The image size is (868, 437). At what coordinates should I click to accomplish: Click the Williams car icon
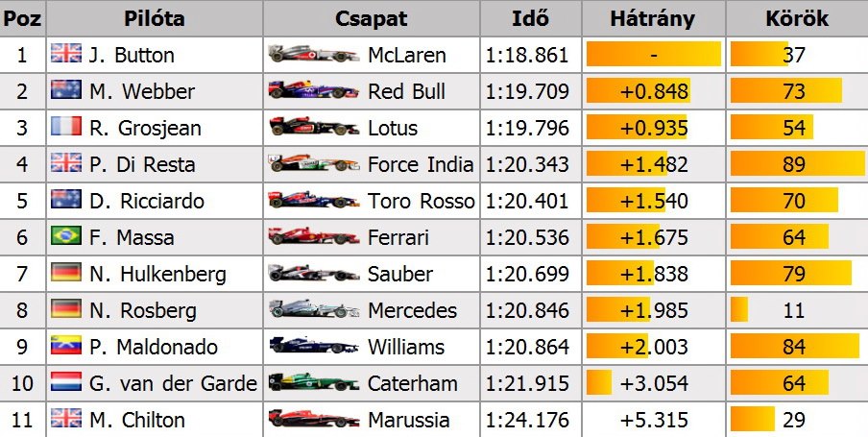[x=313, y=347]
